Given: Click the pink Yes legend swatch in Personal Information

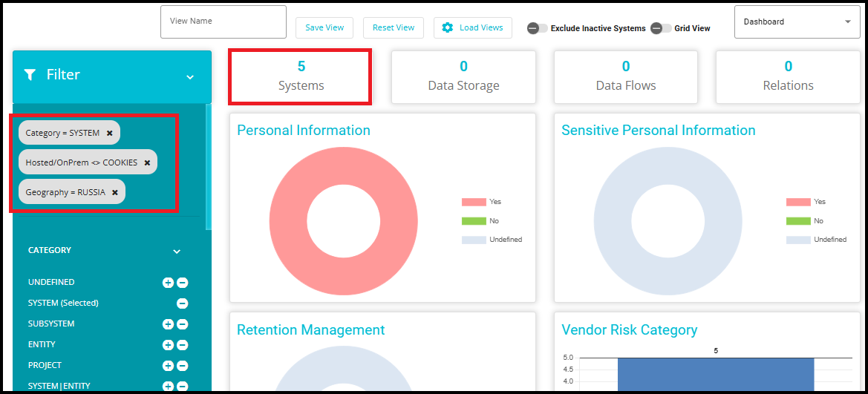Looking at the screenshot, I should click(x=473, y=202).
